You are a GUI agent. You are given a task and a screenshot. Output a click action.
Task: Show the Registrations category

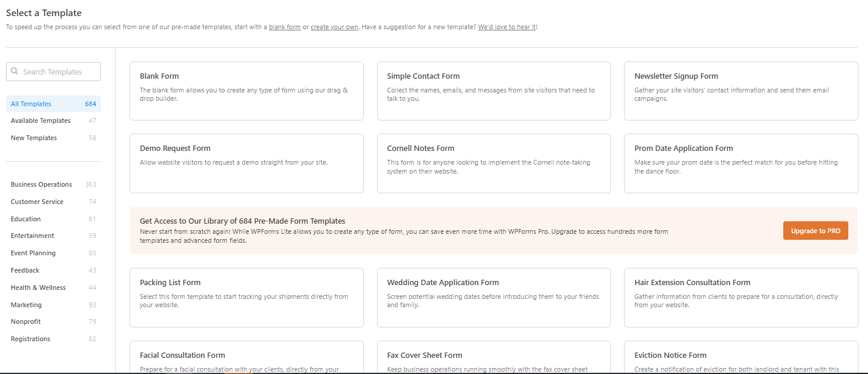coord(53,339)
